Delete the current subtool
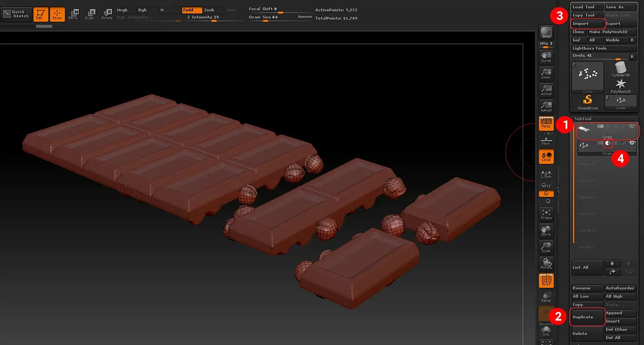This screenshot has height=345, width=644. click(x=587, y=333)
